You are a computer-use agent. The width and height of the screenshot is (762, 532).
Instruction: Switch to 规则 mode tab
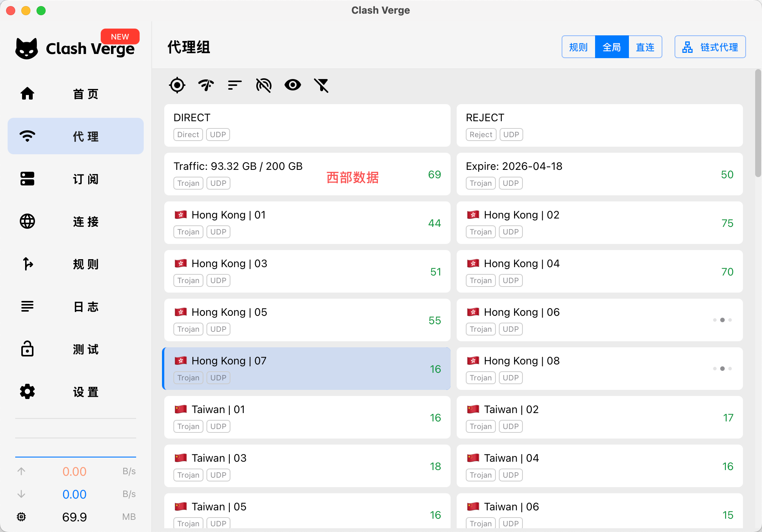point(578,47)
